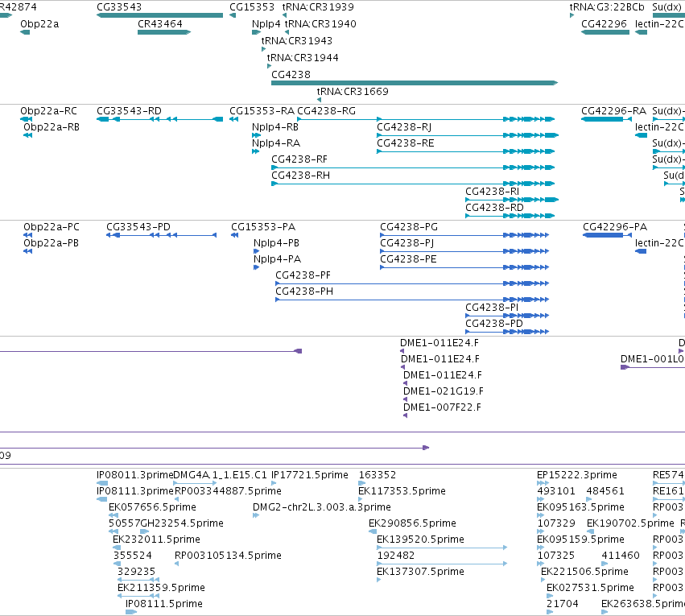
Task: Click the CG15353-RA transcript label
Action: (x=262, y=111)
